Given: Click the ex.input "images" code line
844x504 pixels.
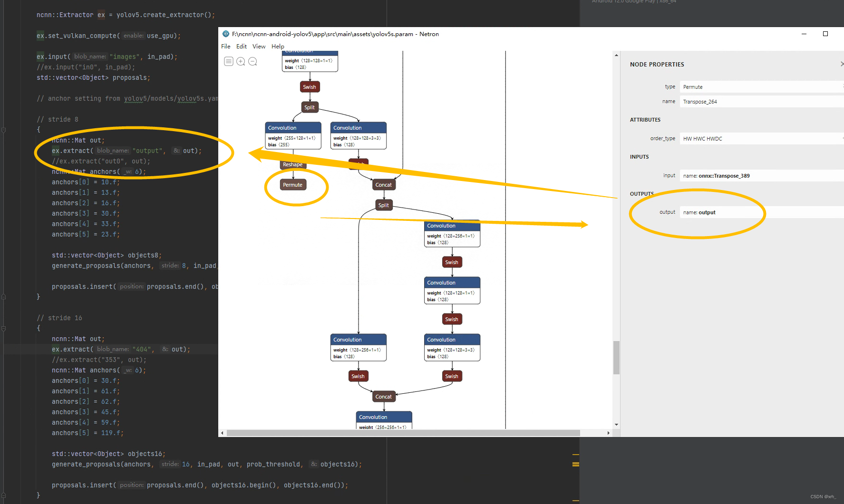Looking at the screenshot, I should pos(107,57).
